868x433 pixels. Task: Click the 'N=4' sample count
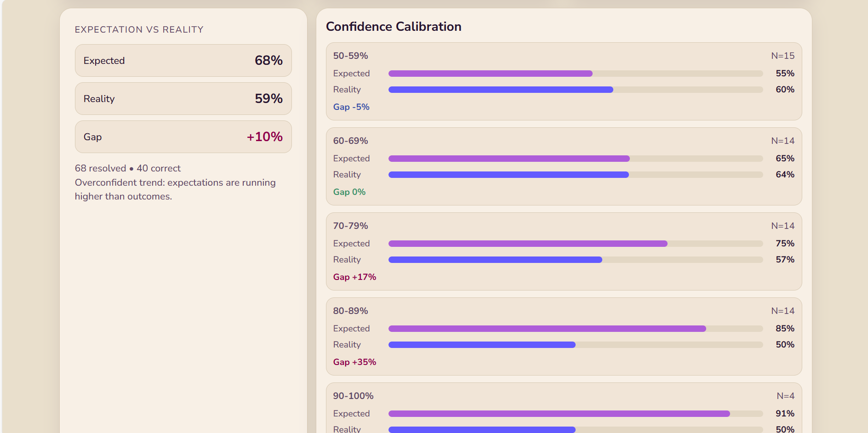(785, 396)
